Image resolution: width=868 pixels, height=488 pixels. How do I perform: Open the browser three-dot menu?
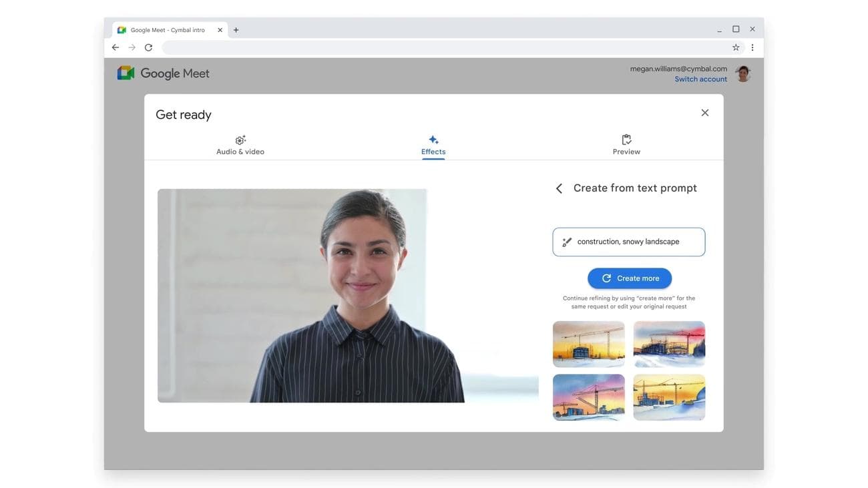(x=752, y=47)
